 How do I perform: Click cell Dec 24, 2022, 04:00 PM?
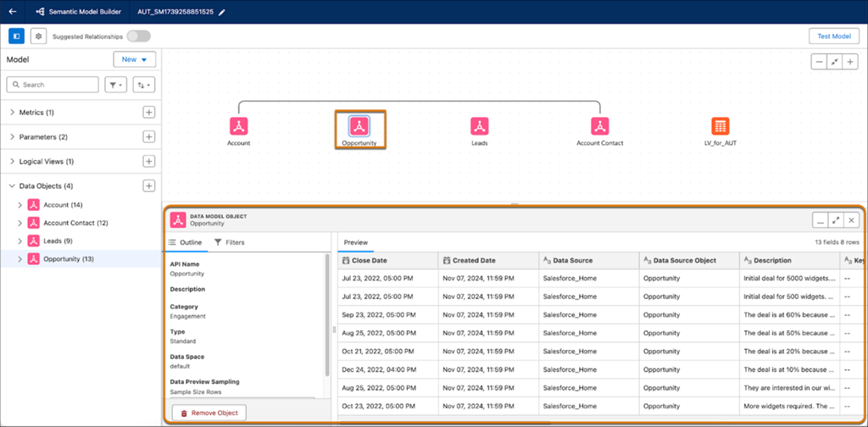coord(387,369)
